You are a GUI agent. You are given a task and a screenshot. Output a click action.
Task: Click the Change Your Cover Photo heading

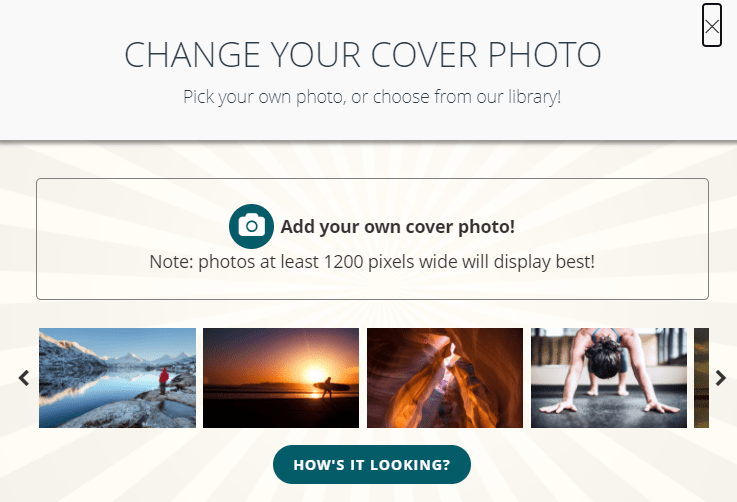click(363, 55)
